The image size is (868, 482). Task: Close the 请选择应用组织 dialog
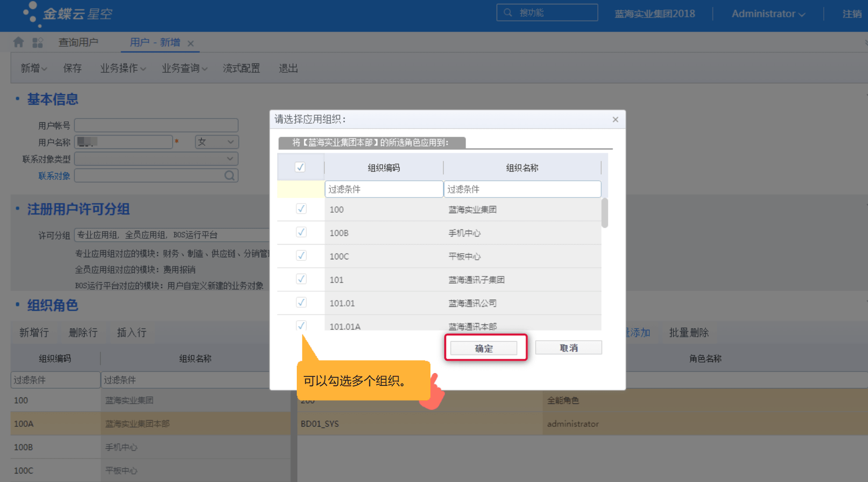tap(615, 119)
